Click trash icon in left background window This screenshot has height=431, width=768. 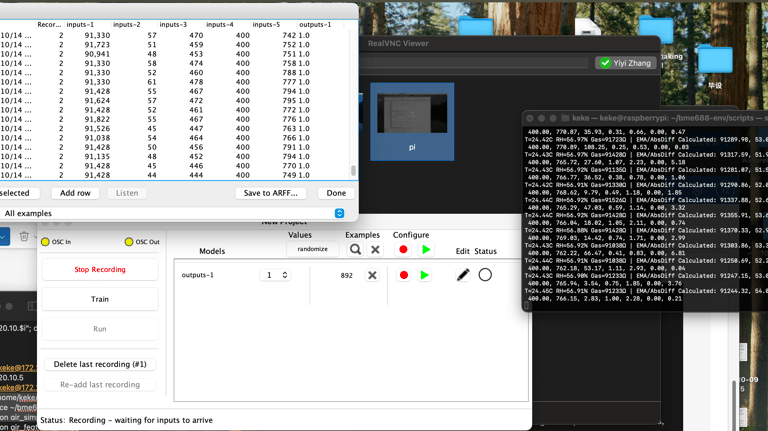24,237
